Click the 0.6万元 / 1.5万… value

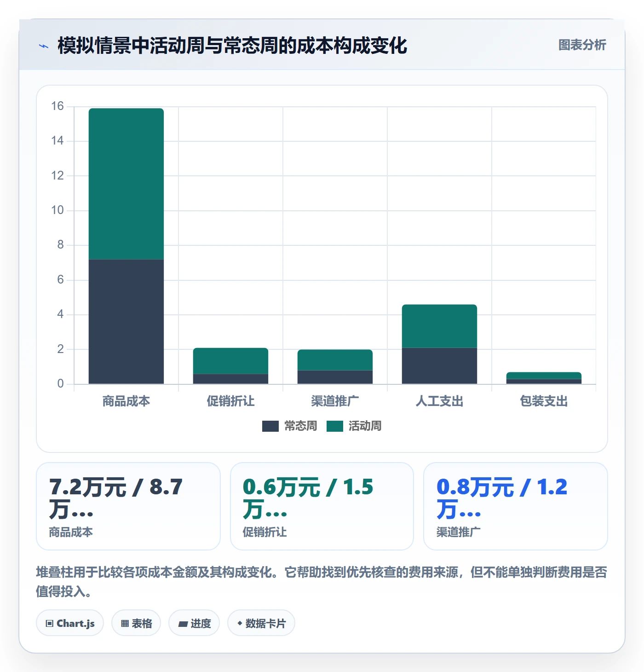308,498
